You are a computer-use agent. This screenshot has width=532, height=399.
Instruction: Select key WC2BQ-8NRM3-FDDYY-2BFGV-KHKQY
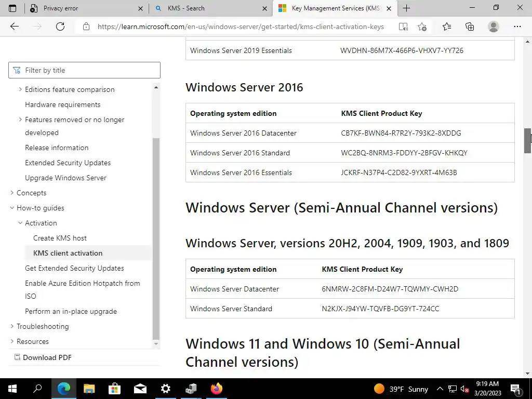[x=404, y=153]
